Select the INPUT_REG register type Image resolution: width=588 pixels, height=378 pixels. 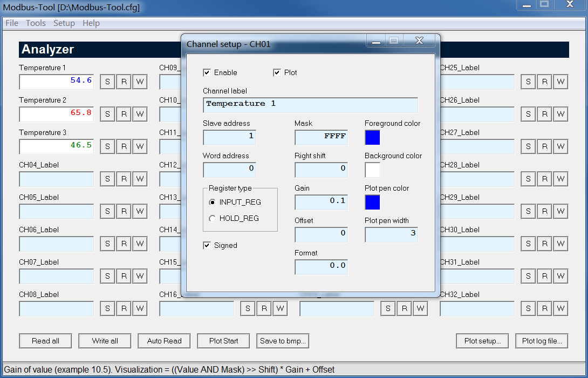pyautogui.click(x=213, y=202)
